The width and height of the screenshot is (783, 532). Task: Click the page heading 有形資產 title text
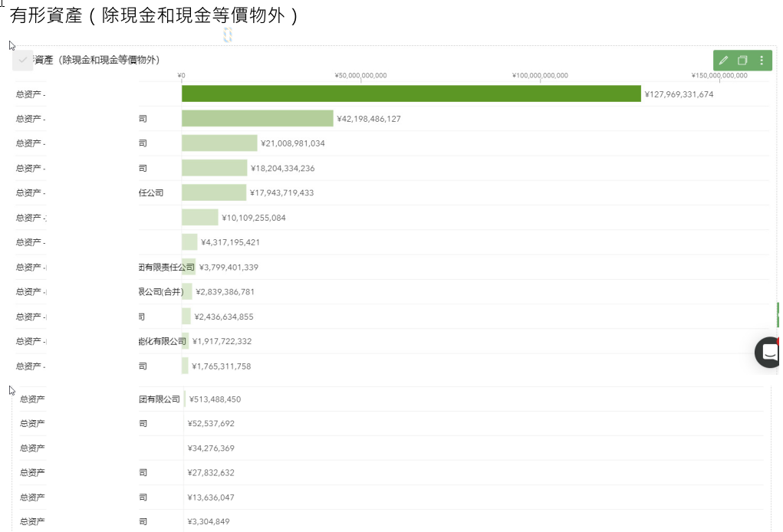(153, 15)
